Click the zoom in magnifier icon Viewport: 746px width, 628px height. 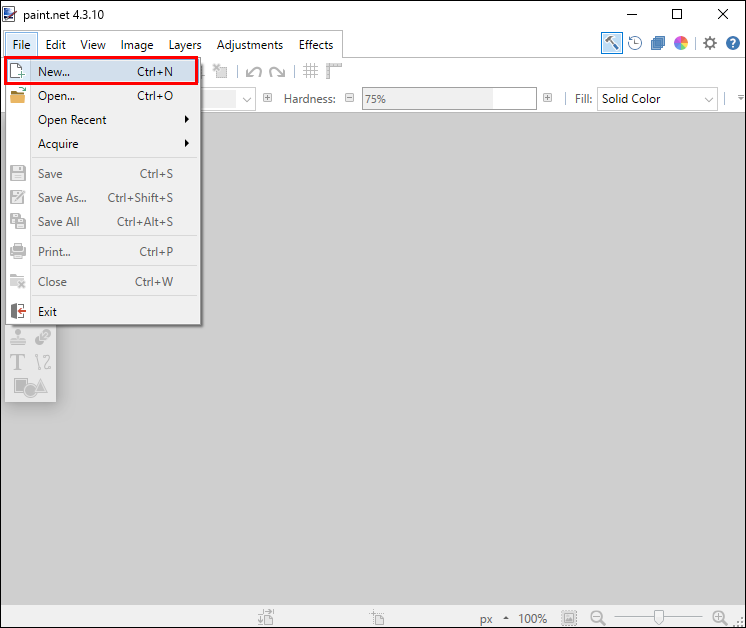719,618
